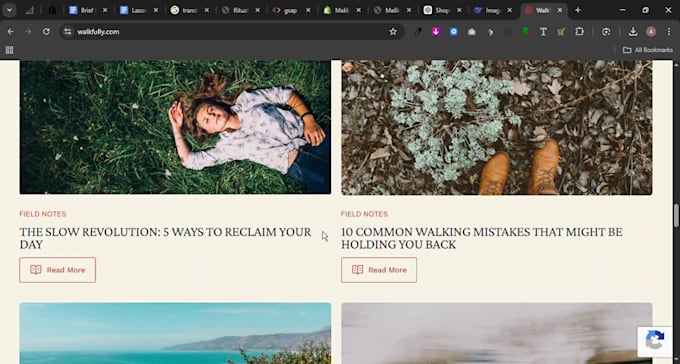
Task: Close the gsap tab
Action: tap(308, 10)
